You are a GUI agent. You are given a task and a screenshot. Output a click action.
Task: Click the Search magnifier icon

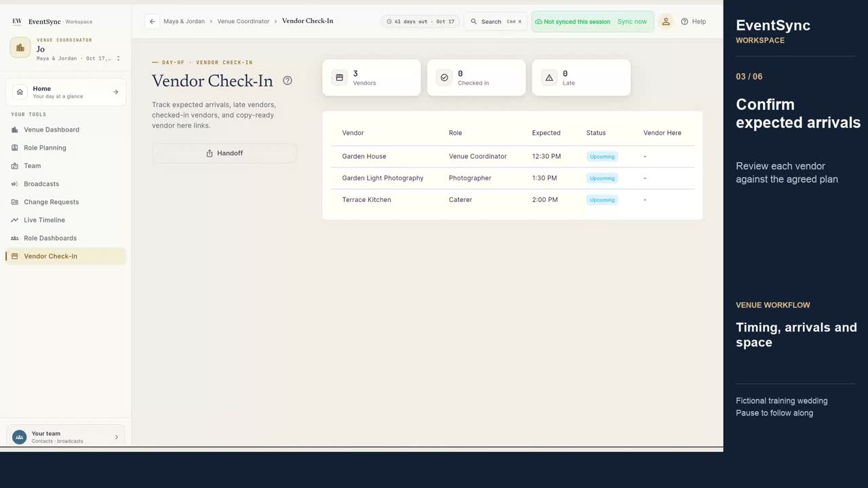tap(474, 22)
